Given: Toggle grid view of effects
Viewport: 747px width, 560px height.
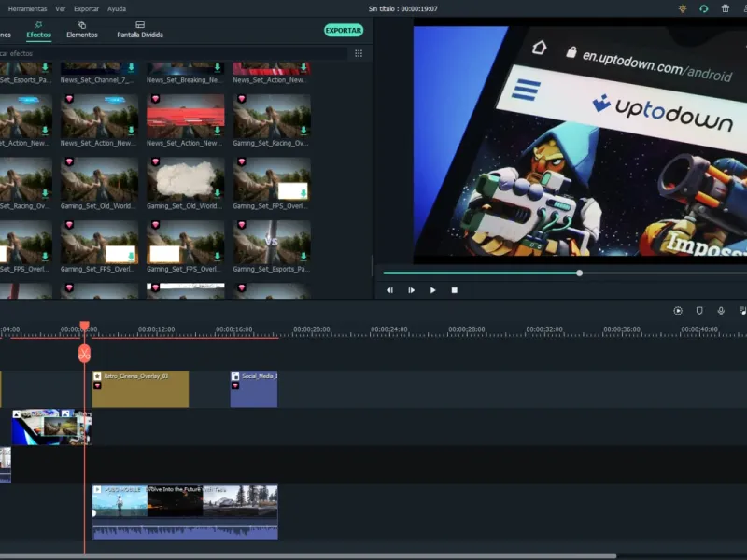Looking at the screenshot, I should pos(359,53).
